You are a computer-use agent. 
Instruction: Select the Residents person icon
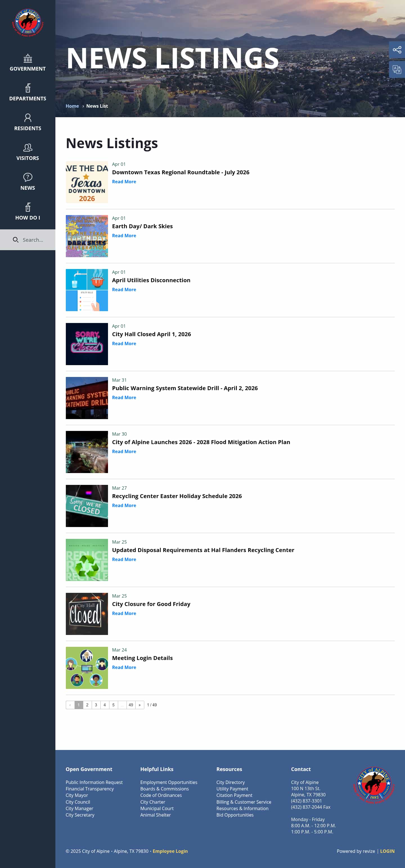point(28,118)
